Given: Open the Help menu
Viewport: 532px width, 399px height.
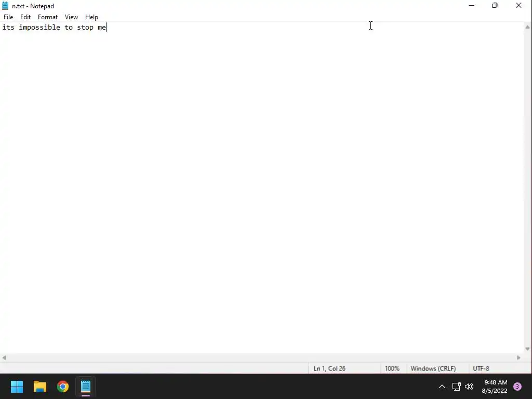Looking at the screenshot, I should click(91, 17).
